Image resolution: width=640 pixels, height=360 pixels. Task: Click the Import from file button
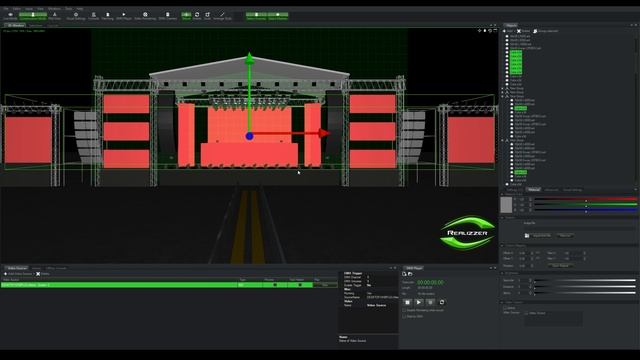coord(541,236)
